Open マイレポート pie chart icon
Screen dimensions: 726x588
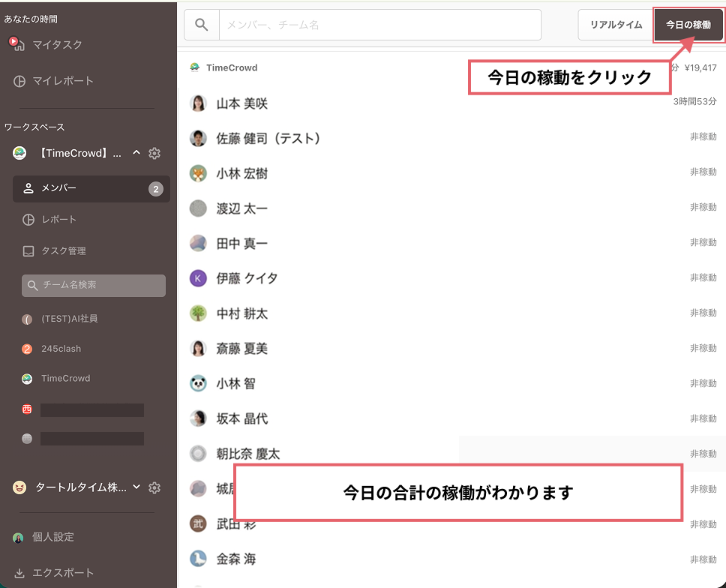coord(19,81)
